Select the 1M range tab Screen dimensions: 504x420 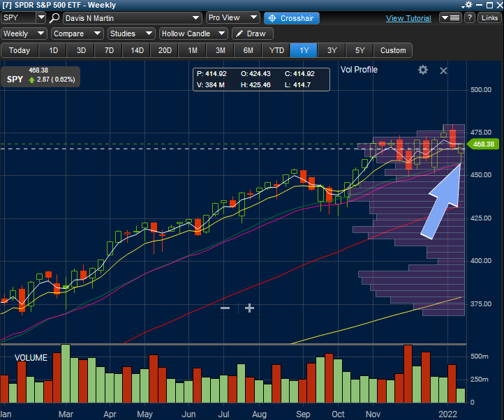pyautogui.click(x=193, y=50)
